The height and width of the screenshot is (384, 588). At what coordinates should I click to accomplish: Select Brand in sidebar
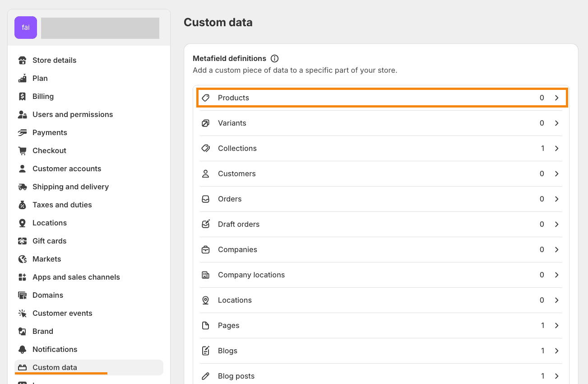(89, 331)
